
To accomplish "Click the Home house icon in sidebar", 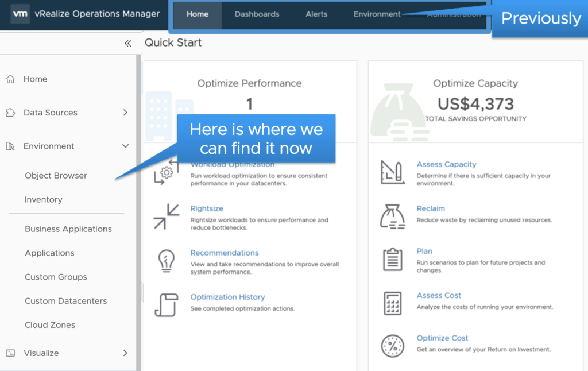I will click(x=10, y=79).
